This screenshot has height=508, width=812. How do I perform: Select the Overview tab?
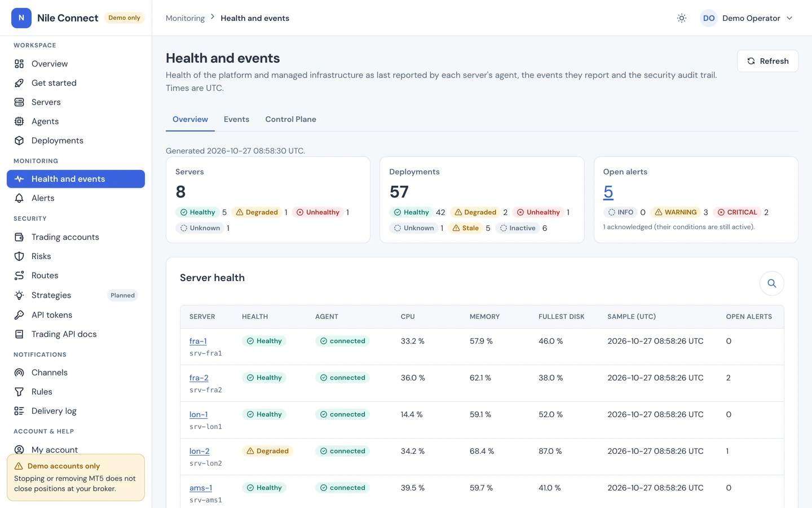click(190, 119)
